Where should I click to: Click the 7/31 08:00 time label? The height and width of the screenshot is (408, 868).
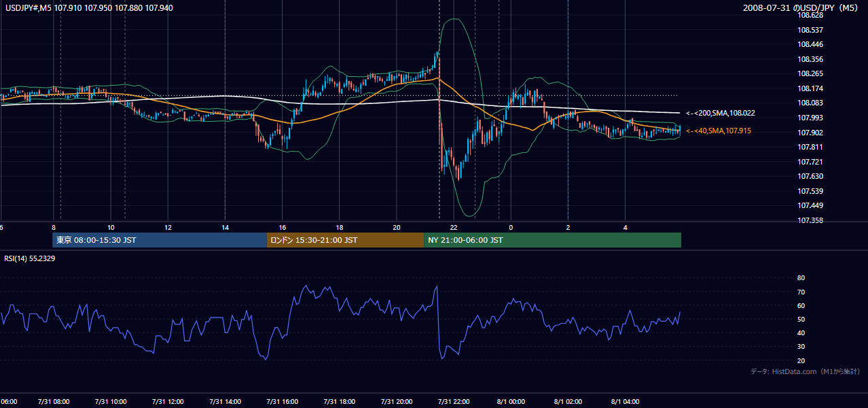(54, 401)
